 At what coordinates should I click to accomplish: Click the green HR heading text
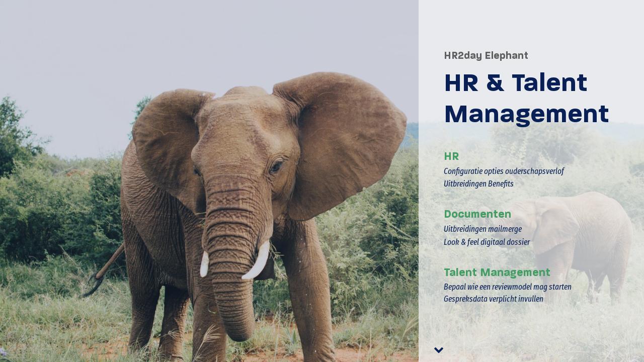click(451, 156)
